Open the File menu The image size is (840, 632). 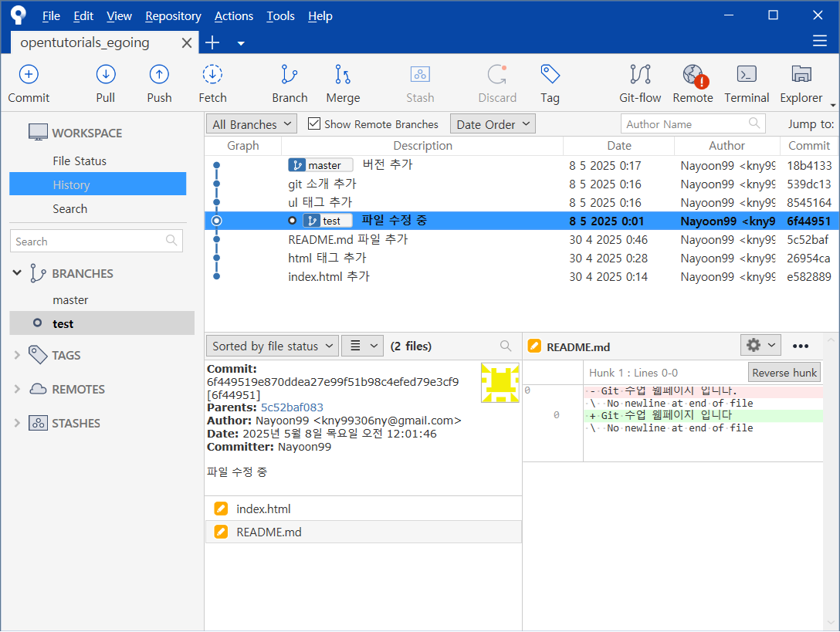tap(52, 16)
